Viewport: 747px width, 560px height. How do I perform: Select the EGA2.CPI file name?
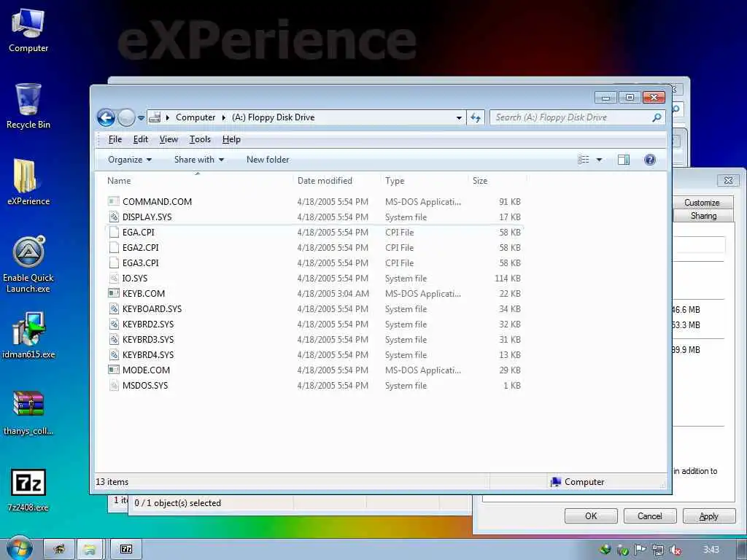click(141, 248)
